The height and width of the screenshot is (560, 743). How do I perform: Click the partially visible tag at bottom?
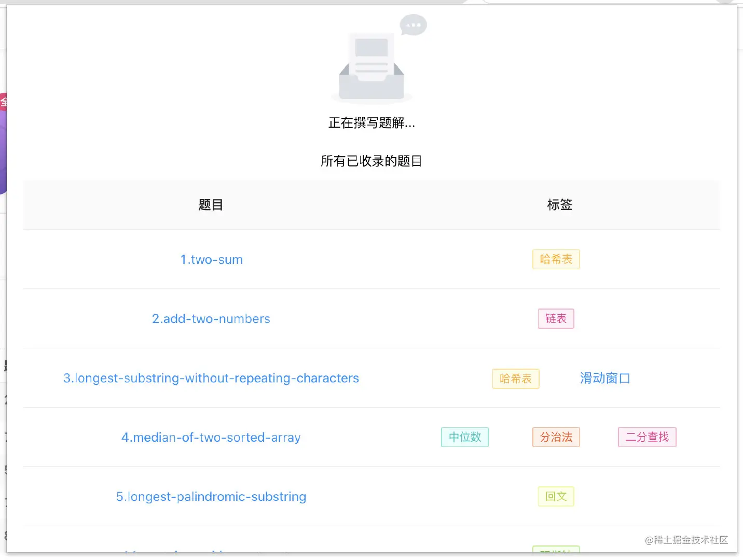coord(556,550)
